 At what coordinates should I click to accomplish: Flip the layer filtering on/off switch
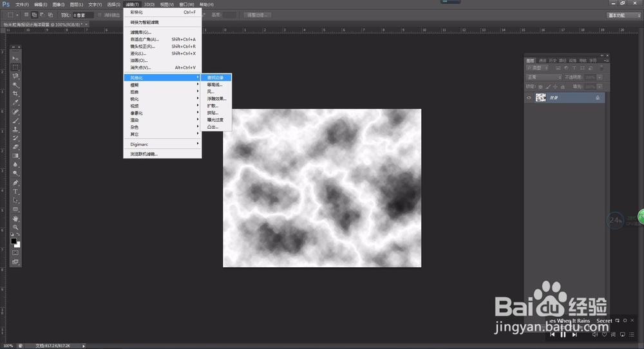coord(601,68)
